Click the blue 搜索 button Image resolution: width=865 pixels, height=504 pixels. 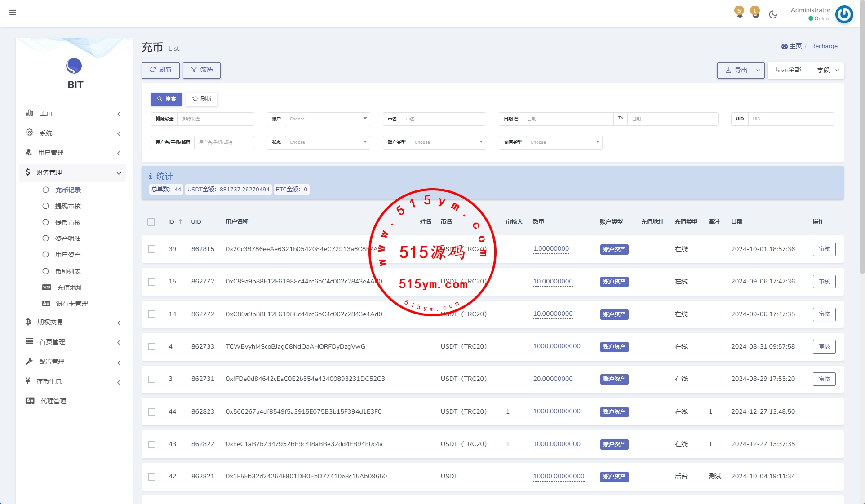[x=166, y=99]
